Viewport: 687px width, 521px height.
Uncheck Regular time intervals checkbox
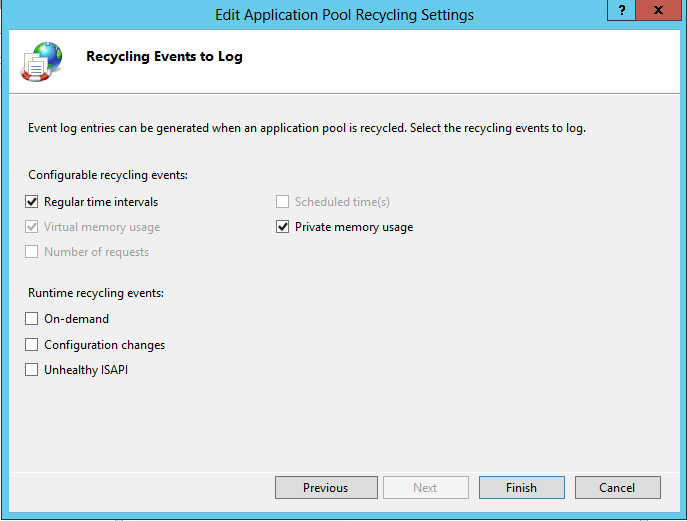[x=32, y=202]
